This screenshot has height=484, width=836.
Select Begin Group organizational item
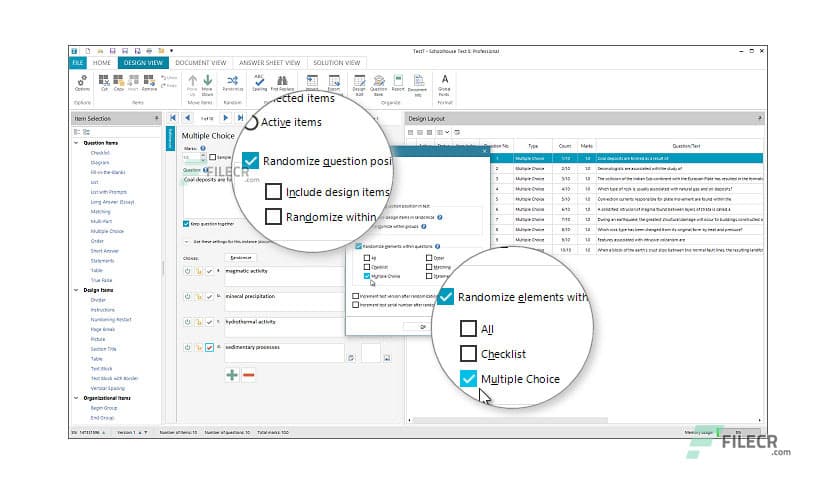[103, 408]
